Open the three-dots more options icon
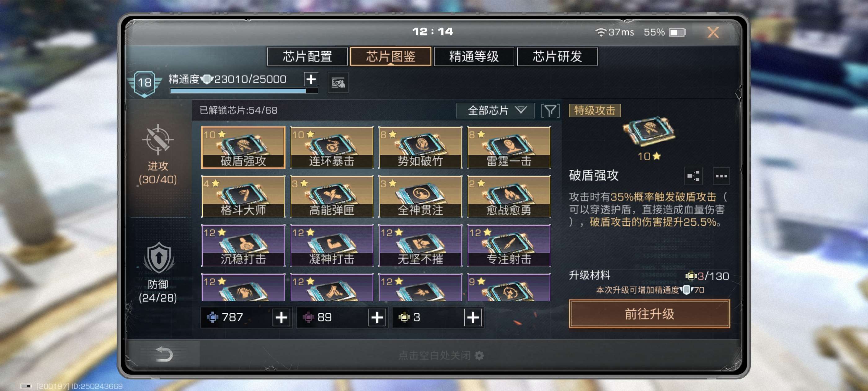868x391 pixels. tap(721, 176)
